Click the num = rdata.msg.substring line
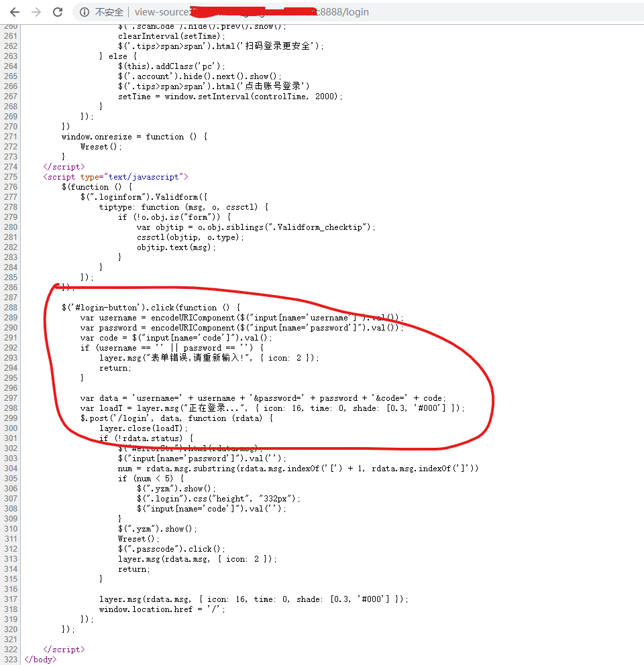This screenshot has width=644, height=665. (x=298, y=469)
